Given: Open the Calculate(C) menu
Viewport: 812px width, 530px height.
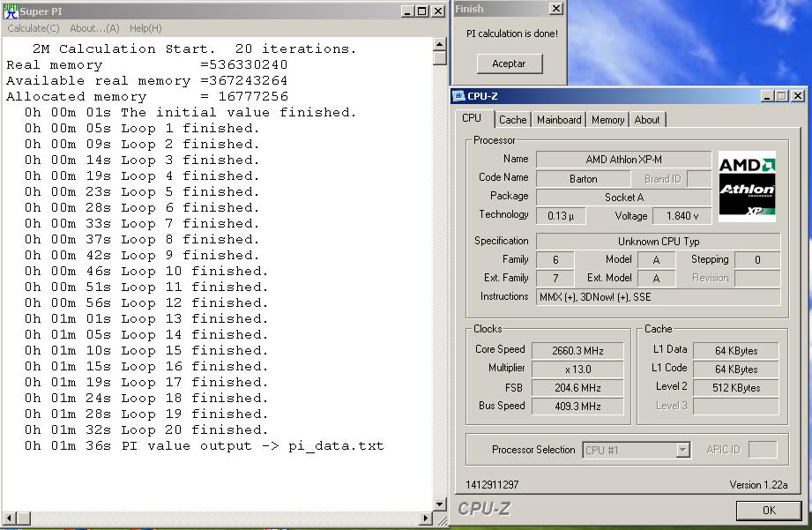Looking at the screenshot, I should pos(34,28).
